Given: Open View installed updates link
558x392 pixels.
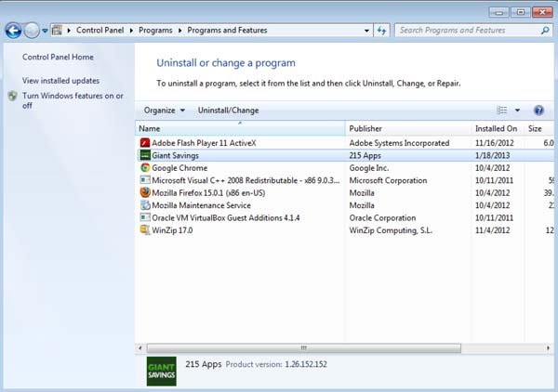Looking at the screenshot, I should coord(60,81).
